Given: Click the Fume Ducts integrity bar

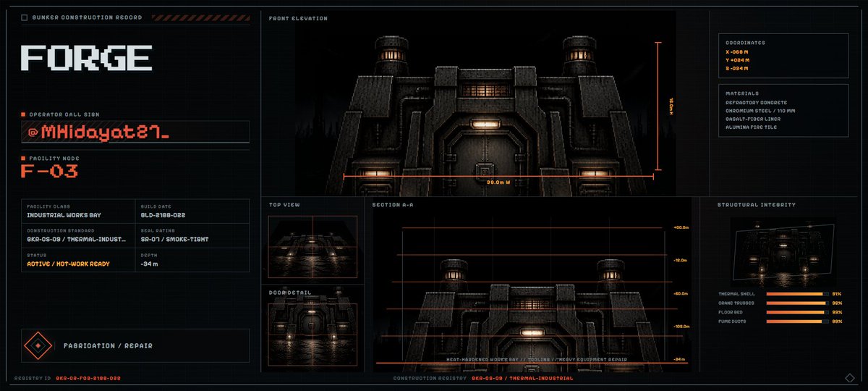Looking at the screenshot, I should tap(797, 321).
